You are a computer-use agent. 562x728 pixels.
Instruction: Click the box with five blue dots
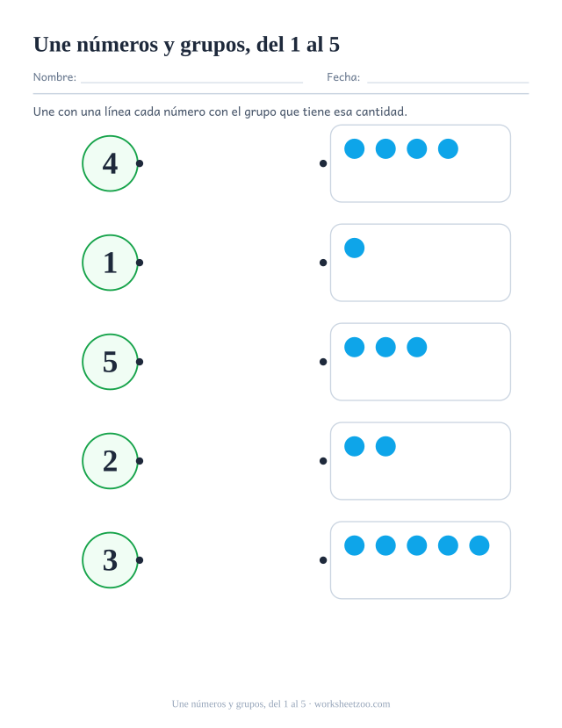click(421, 560)
